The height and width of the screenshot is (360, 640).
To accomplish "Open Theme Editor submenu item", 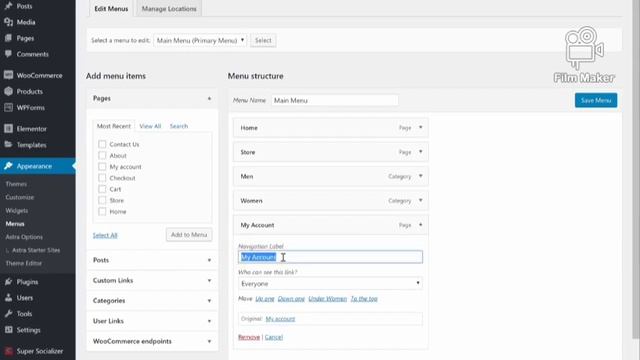I will pos(24,263).
